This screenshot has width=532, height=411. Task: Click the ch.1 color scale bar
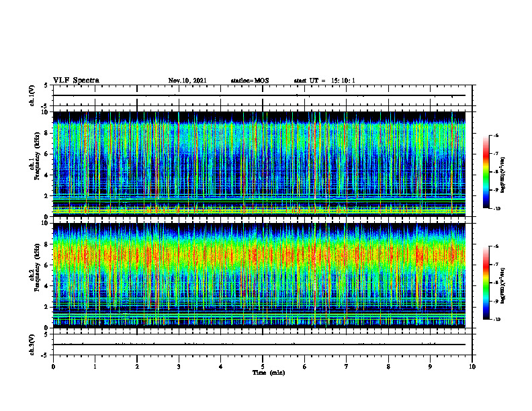click(x=486, y=172)
